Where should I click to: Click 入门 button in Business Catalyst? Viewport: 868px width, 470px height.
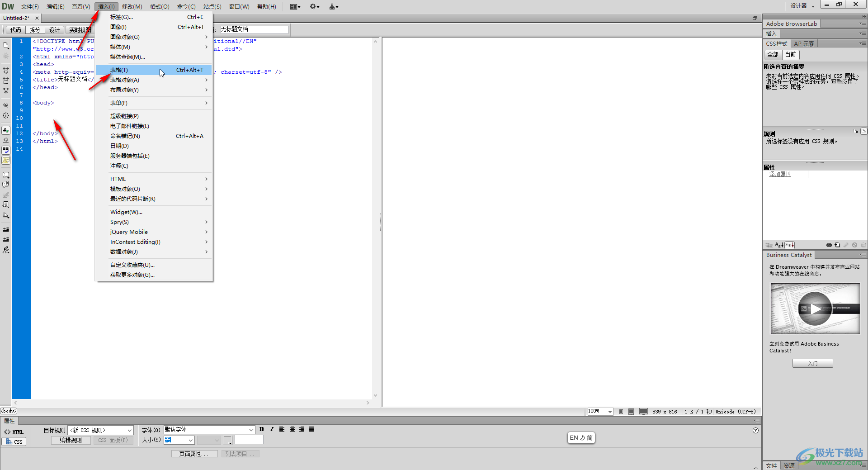coord(812,363)
